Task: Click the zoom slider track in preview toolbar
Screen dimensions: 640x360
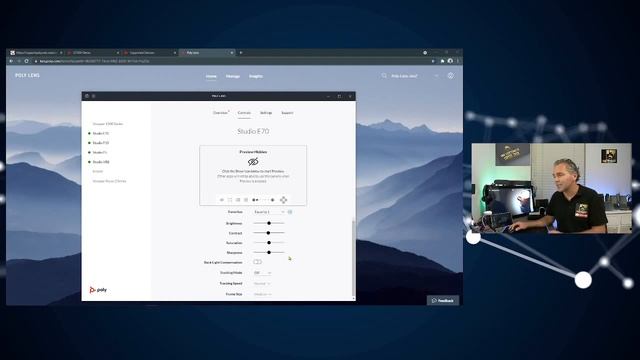Action: pos(264,200)
